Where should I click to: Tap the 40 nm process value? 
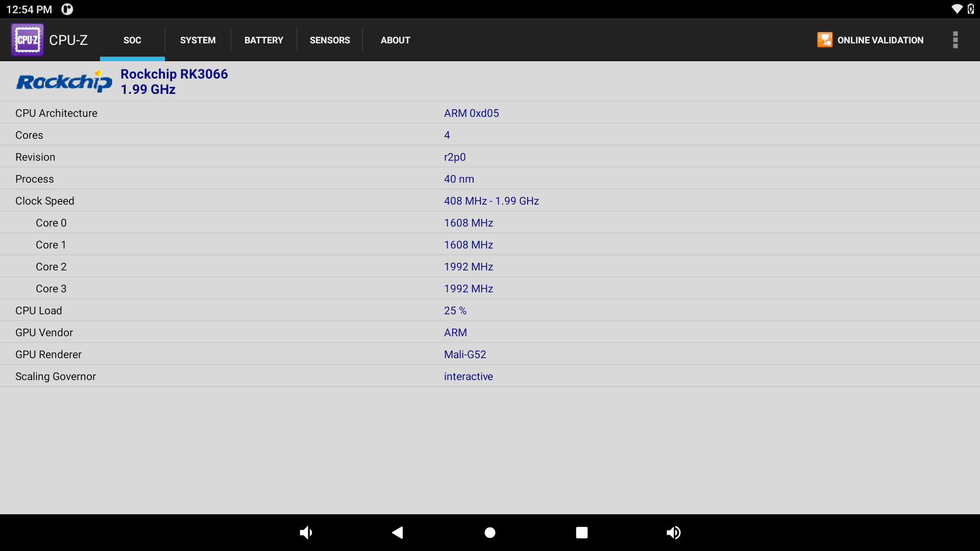(459, 179)
